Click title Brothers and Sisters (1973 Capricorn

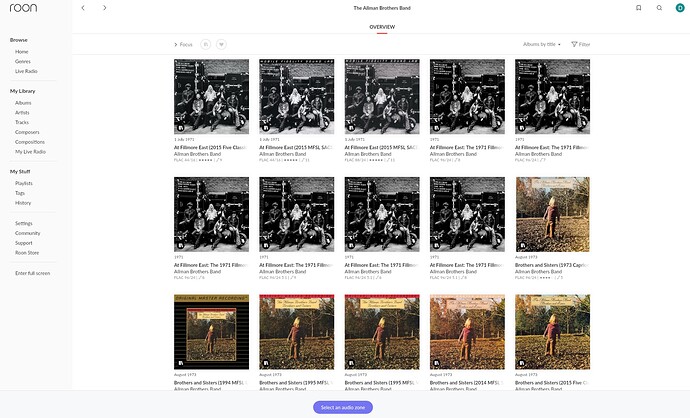[552, 265]
